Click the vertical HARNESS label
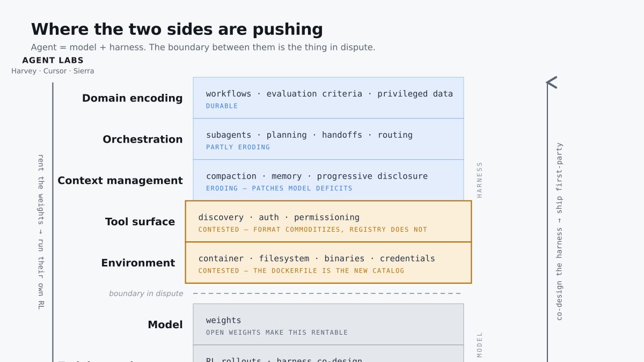Viewport: 644px width, 362px height. click(x=480, y=180)
